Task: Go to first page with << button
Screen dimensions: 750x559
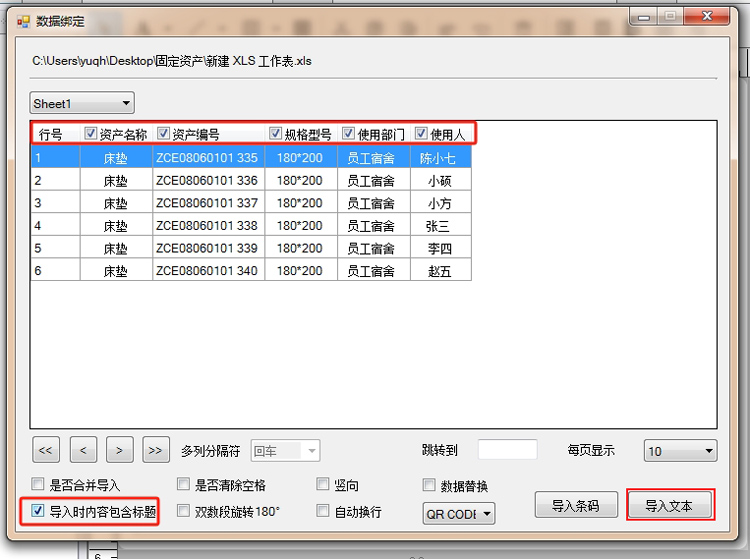Action: (46, 451)
